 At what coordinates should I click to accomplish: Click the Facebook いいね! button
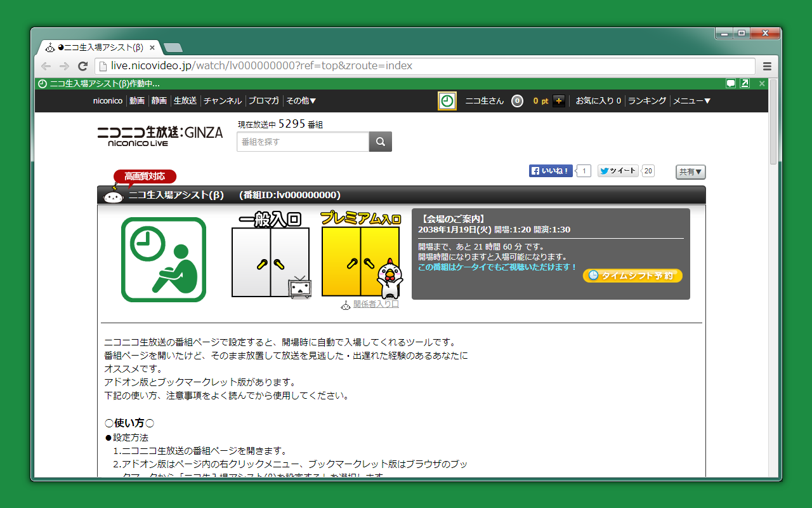(551, 171)
